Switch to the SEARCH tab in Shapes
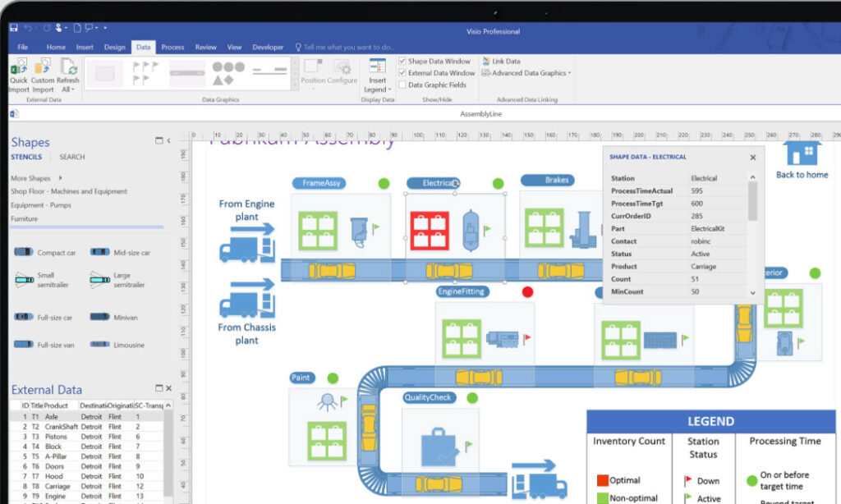 click(x=72, y=157)
